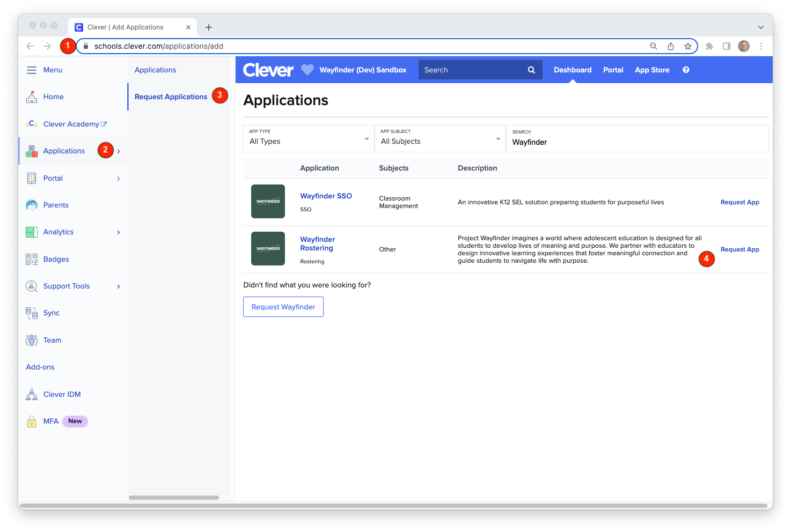
Task: Click the search magnifier in the top bar
Action: coord(531,70)
